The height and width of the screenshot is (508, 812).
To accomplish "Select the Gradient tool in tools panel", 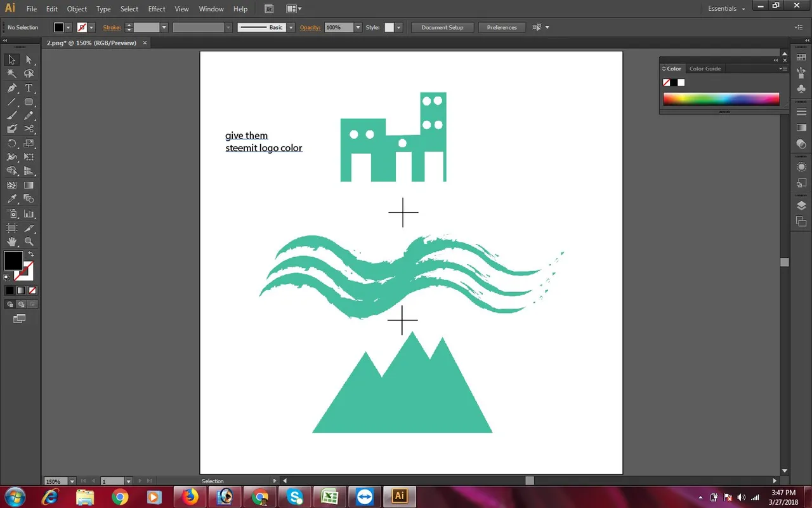I will (x=29, y=185).
